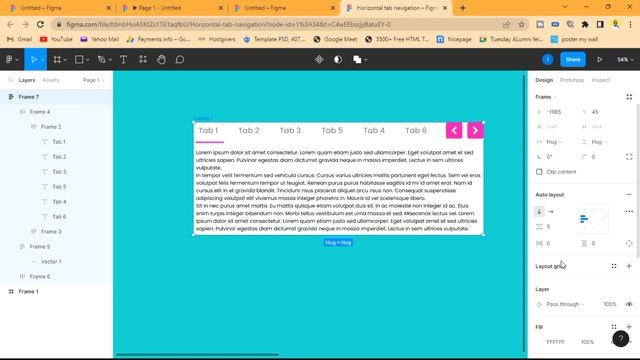Click the right arrow pink button on canvas

click(x=475, y=131)
